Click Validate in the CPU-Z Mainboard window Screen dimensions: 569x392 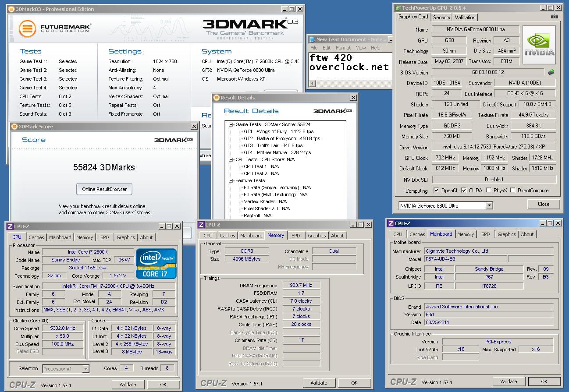tap(508, 381)
